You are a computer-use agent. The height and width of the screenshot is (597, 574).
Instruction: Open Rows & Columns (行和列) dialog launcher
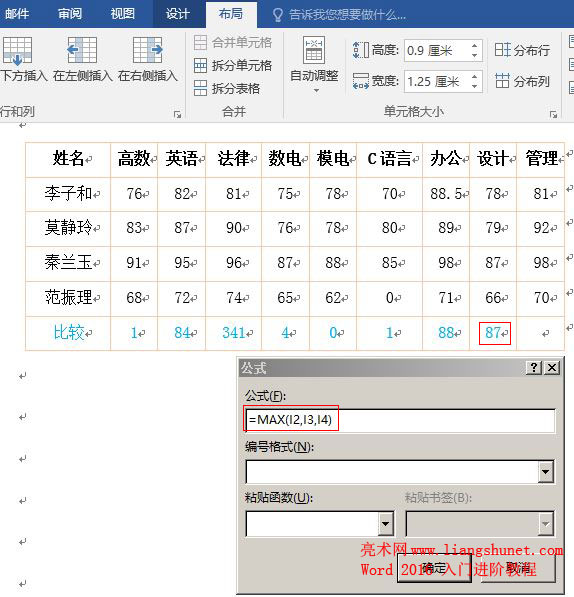[177, 114]
